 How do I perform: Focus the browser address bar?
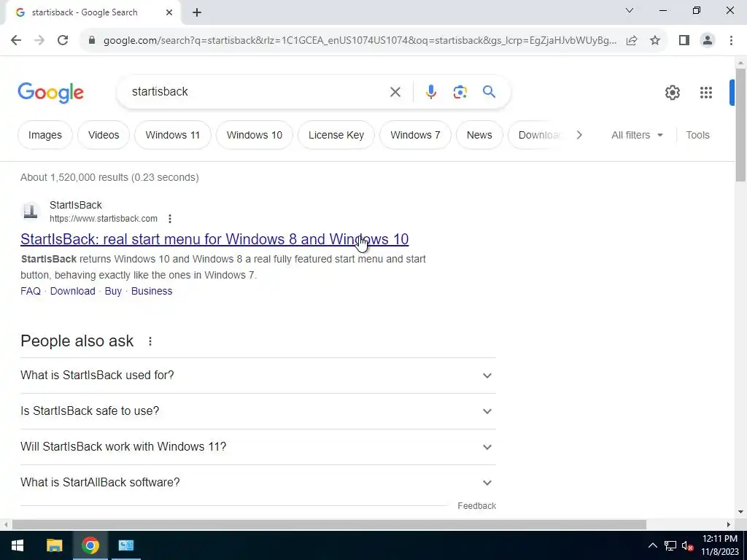click(x=360, y=41)
